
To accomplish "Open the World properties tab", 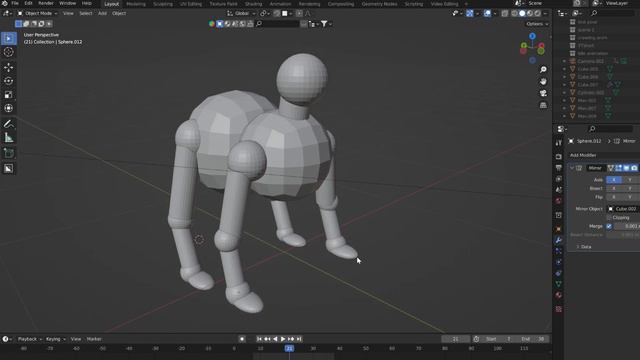I will coord(559,201).
